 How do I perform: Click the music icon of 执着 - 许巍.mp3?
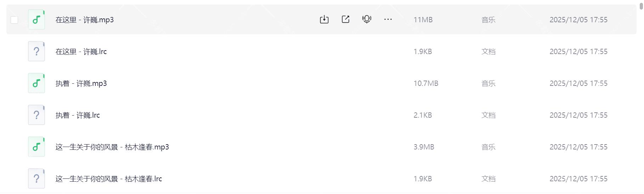[36, 83]
